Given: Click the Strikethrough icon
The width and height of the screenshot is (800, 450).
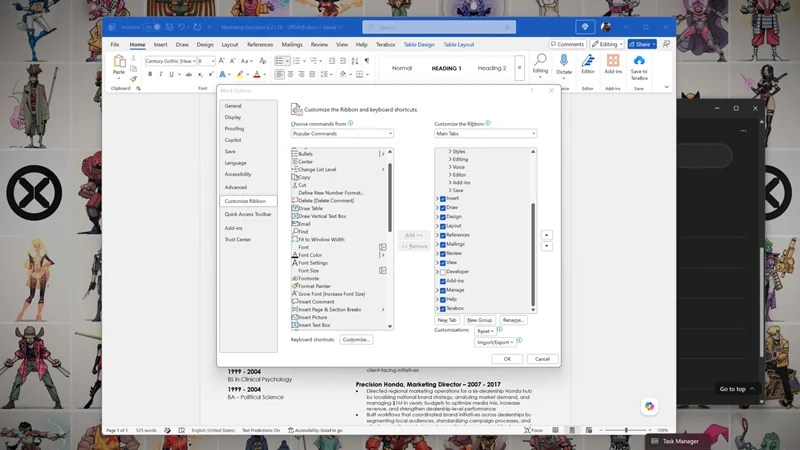Looking at the screenshot, I should click(189, 74).
